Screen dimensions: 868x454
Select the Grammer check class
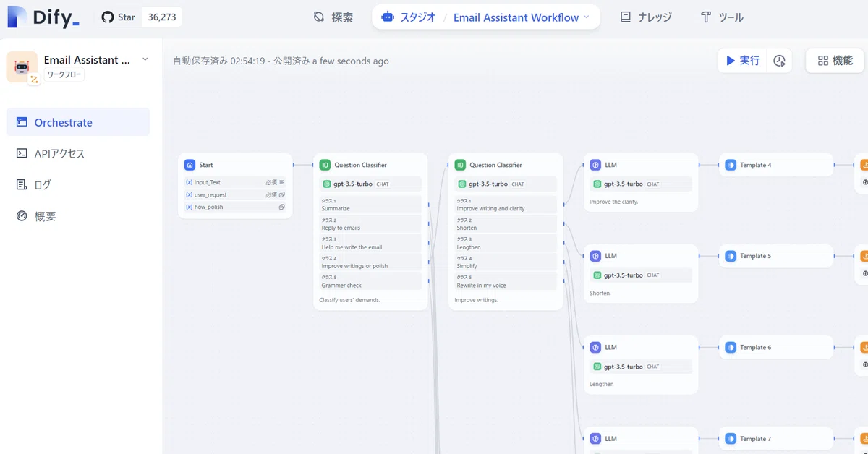tap(370, 281)
